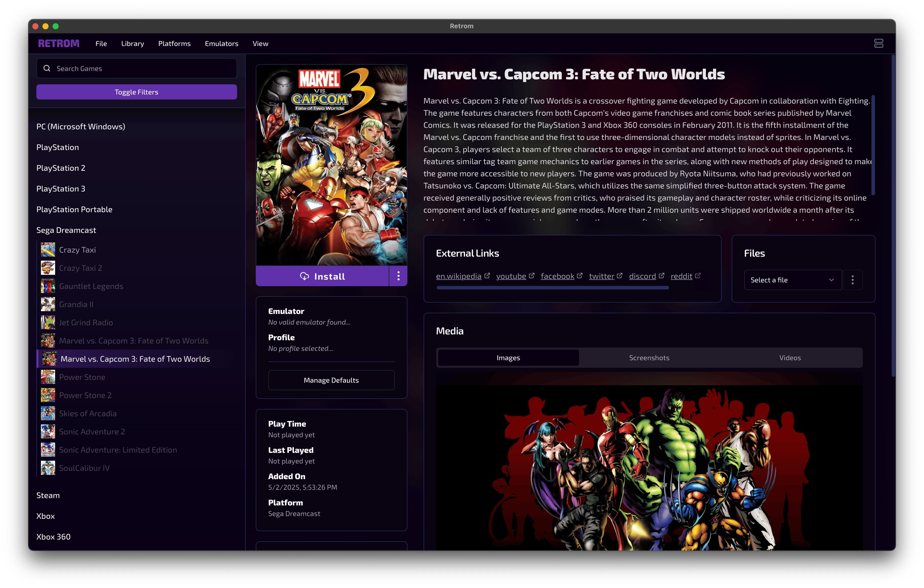Open the View menu
Image resolution: width=924 pixels, height=588 pixels.
tap(260, 43)
